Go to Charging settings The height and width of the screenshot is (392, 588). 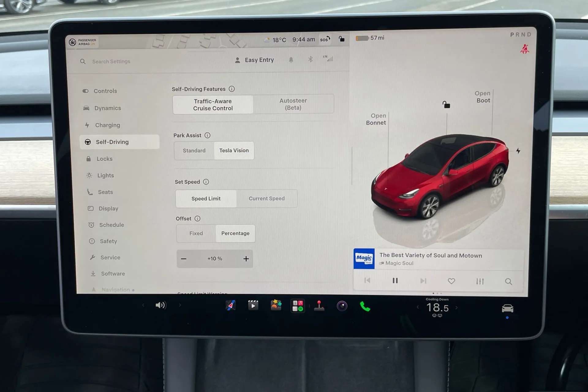coord(103,125)
